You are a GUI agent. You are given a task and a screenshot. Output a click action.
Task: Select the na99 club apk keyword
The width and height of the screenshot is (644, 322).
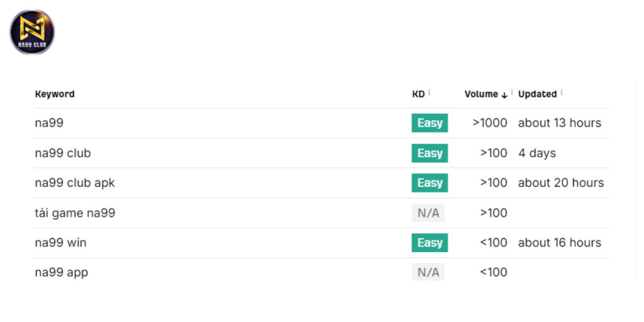[75, 183]
